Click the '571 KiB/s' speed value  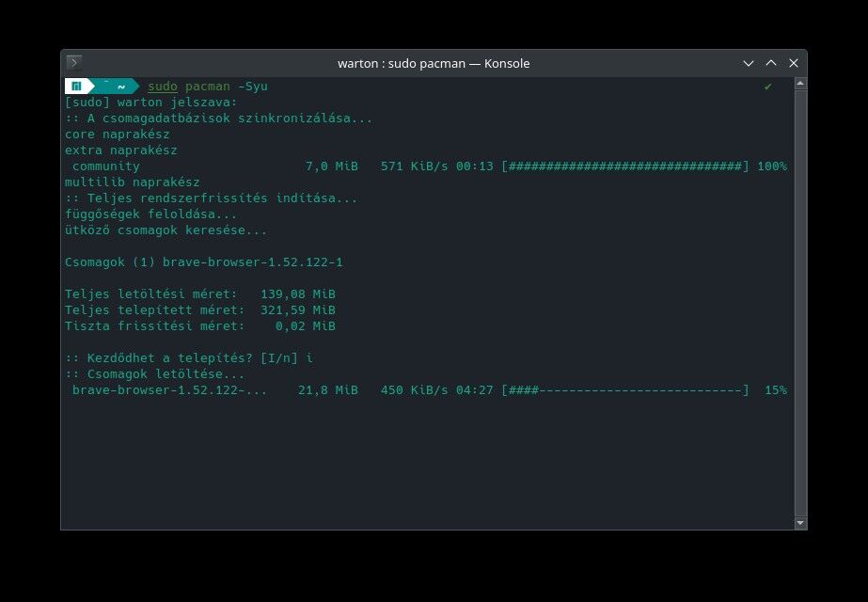[415, 166]
